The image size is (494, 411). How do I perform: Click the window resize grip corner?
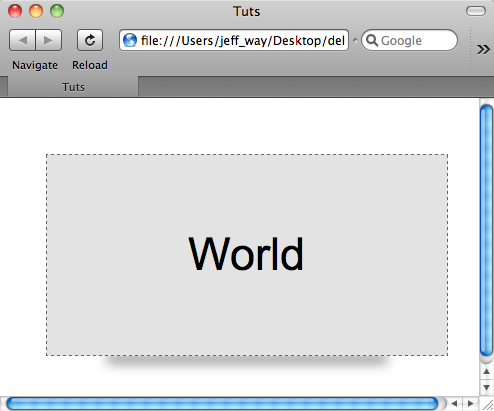487,404
